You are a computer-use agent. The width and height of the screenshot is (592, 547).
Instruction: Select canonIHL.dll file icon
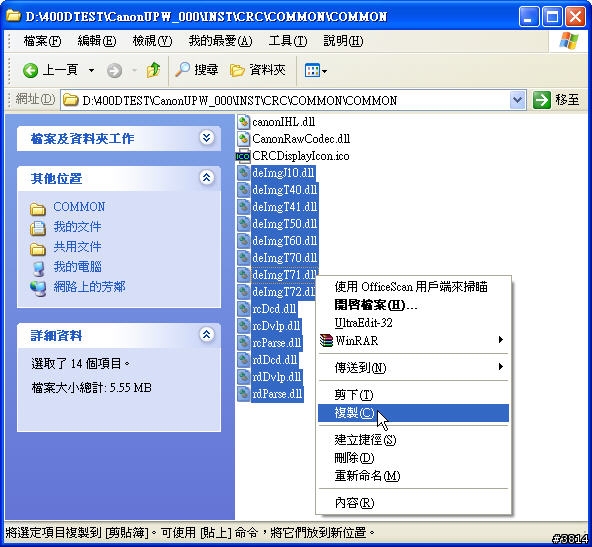244,122
